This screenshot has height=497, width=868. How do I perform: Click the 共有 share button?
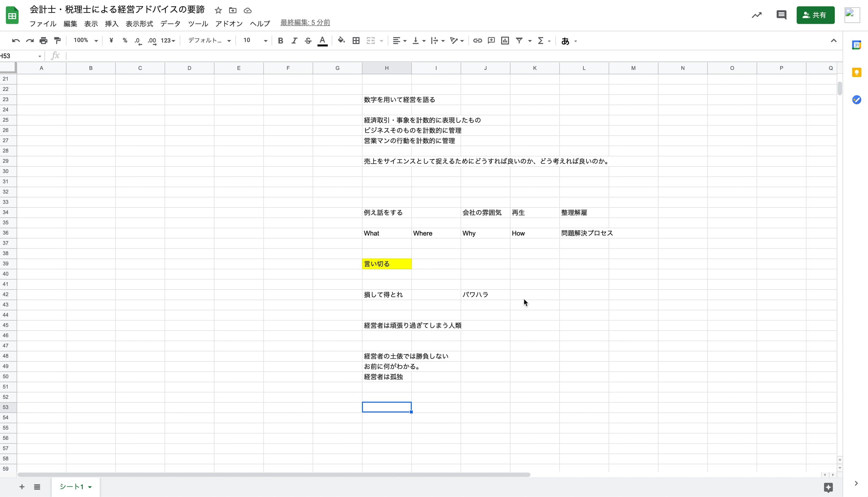pos(815,15)
